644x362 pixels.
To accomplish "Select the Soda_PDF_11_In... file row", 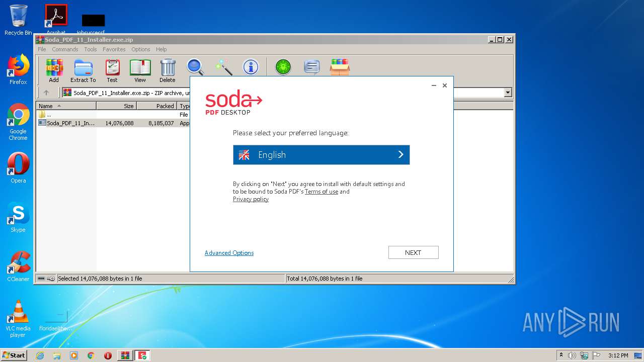I will [x=113, y=123].
